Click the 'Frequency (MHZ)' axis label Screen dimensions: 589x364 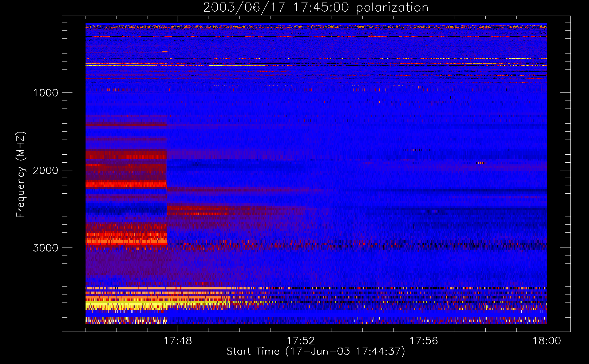[21, 175]
